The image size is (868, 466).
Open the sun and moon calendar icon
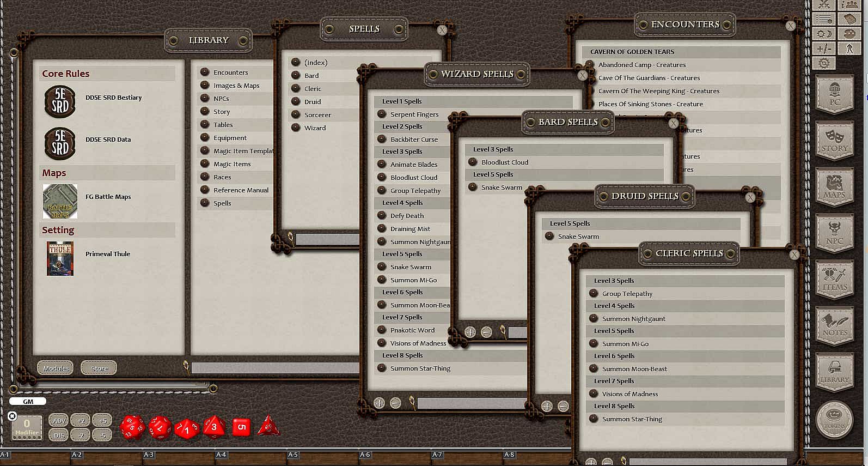(824, 34)
